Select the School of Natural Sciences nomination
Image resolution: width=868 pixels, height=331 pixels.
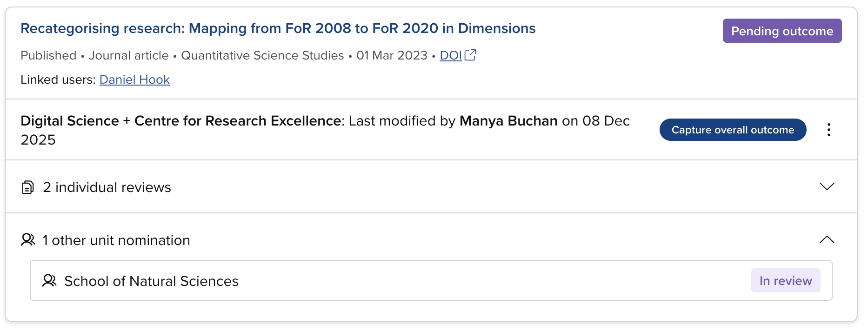[151, 281]
